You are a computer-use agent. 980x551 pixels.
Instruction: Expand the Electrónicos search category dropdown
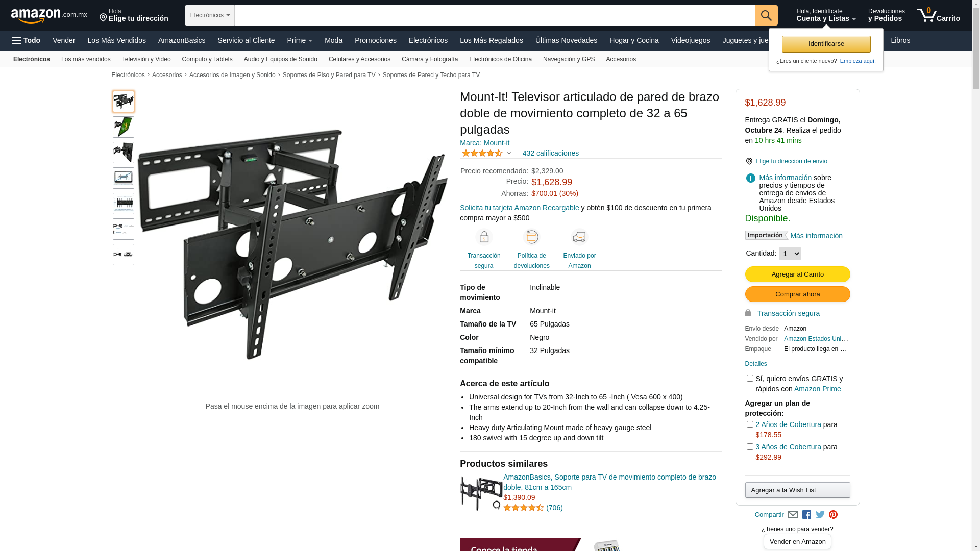(x=210, y=15)
